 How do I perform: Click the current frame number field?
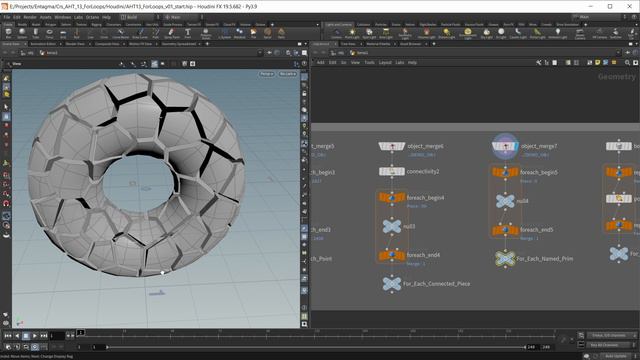(x=57, y=336)
